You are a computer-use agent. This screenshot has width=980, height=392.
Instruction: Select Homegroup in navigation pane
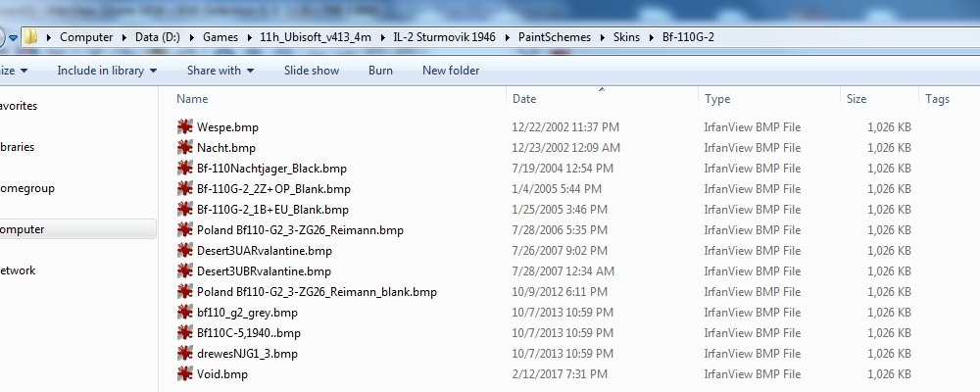click(27, 189)
